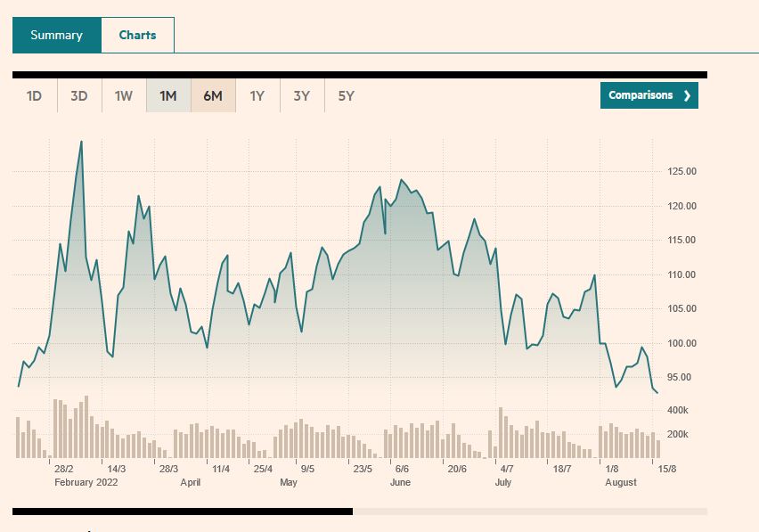Select the 1D time range
This screenshot has width=759, height=532.
pyautogui.click(x=34, y=96)
